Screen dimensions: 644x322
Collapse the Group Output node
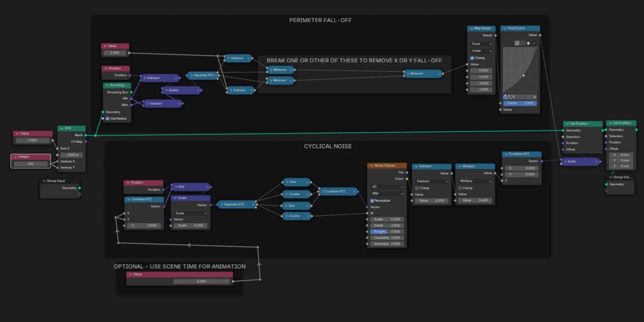pos(611,177)
